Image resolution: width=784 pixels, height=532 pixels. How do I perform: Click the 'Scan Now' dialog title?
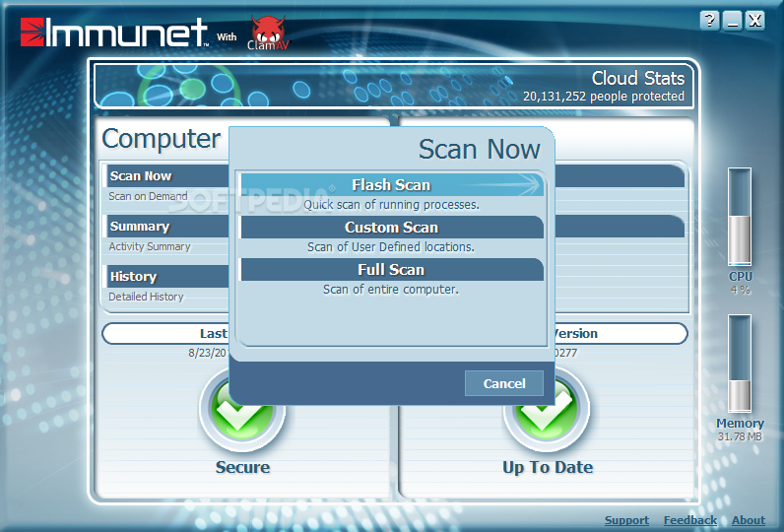tap(480, 149)
